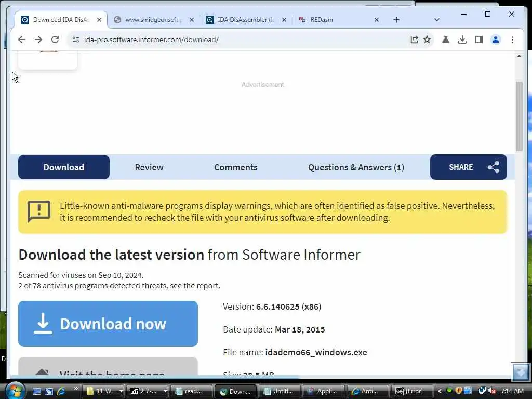Click the Download now button
This screenshot has width=532, height=399.
(x=108, y=324)
